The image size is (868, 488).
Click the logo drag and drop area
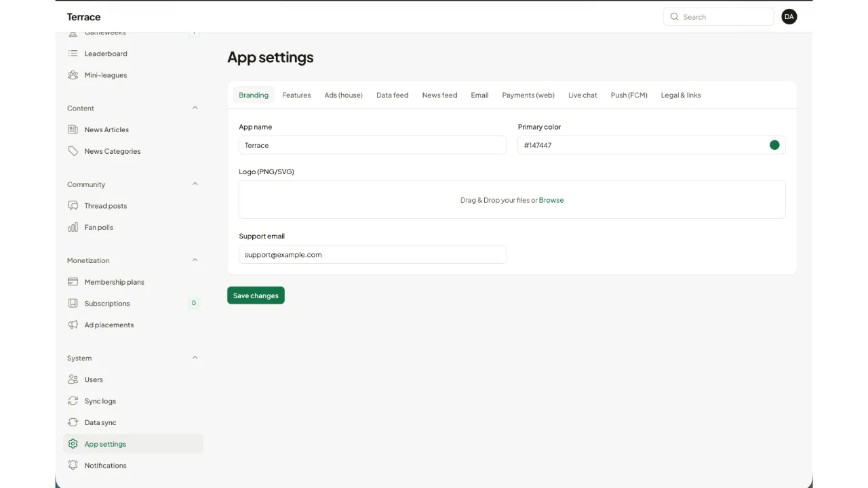(512, 200)
